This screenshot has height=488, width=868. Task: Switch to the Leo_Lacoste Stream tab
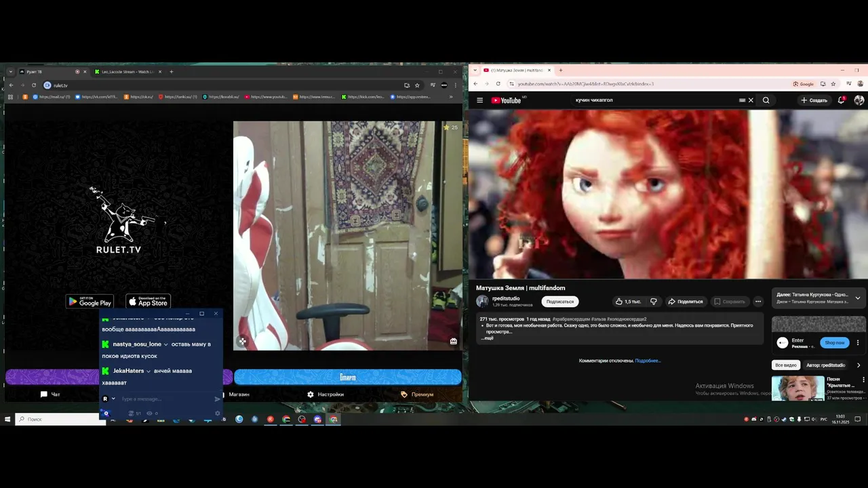pos(127,72)
